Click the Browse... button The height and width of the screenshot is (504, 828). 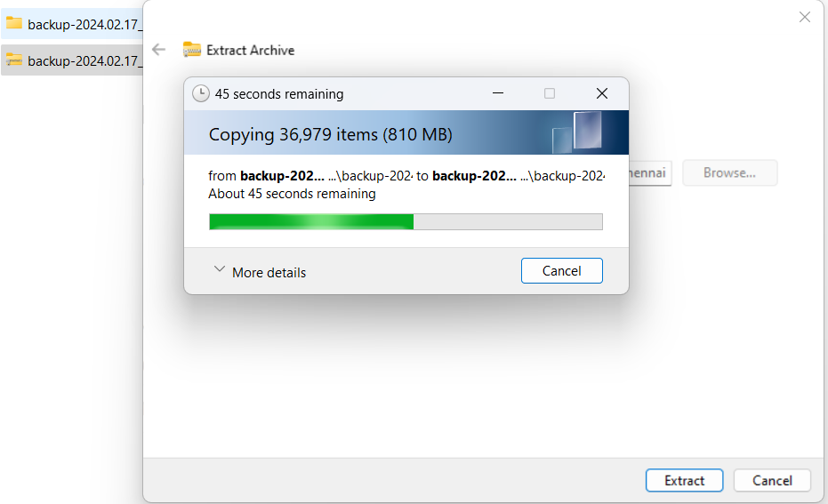[729, 173]
